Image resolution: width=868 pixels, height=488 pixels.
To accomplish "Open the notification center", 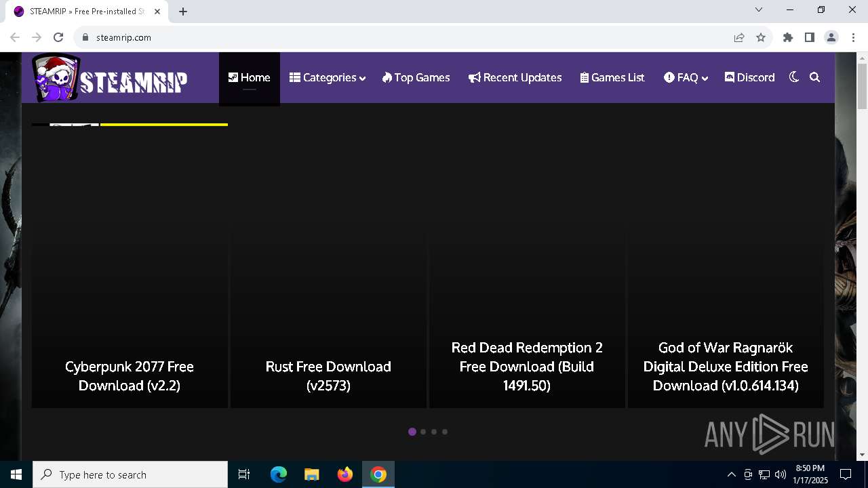I will [846, 474].
